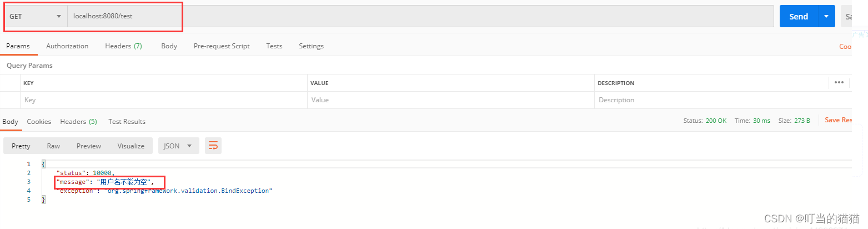The width and height of the screenshot is (868, 229).
Task: Open the request Headers (7) tab
Action: 123,46
